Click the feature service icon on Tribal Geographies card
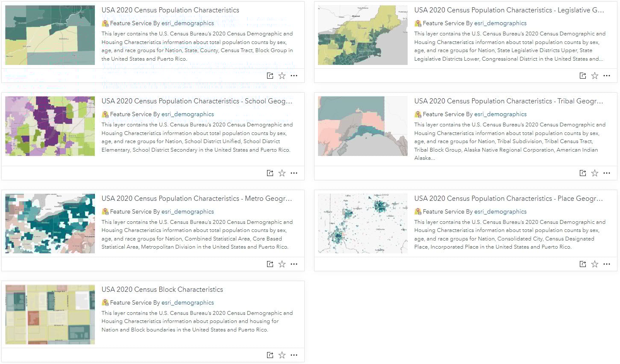620x364 pixels. tap(418, 114)
